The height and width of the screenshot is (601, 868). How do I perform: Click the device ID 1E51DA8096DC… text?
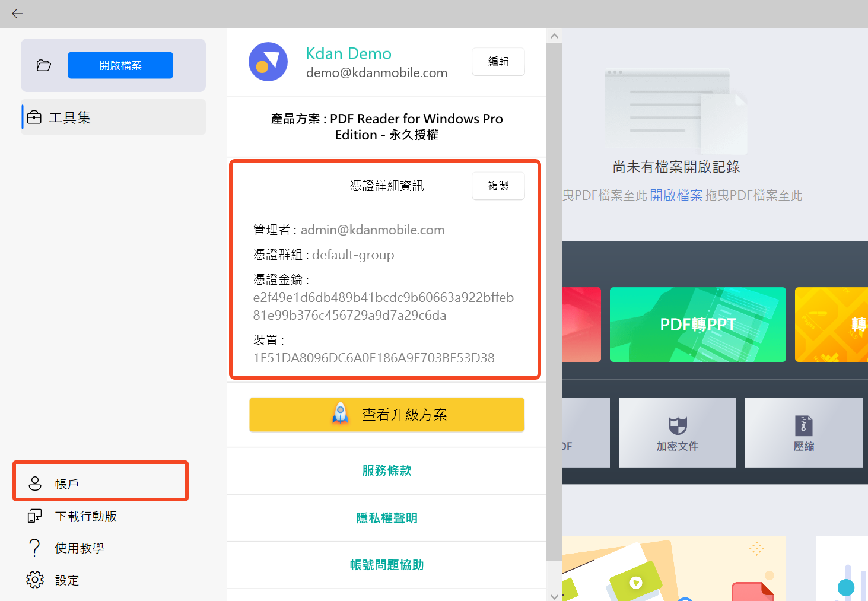point(374,358)
